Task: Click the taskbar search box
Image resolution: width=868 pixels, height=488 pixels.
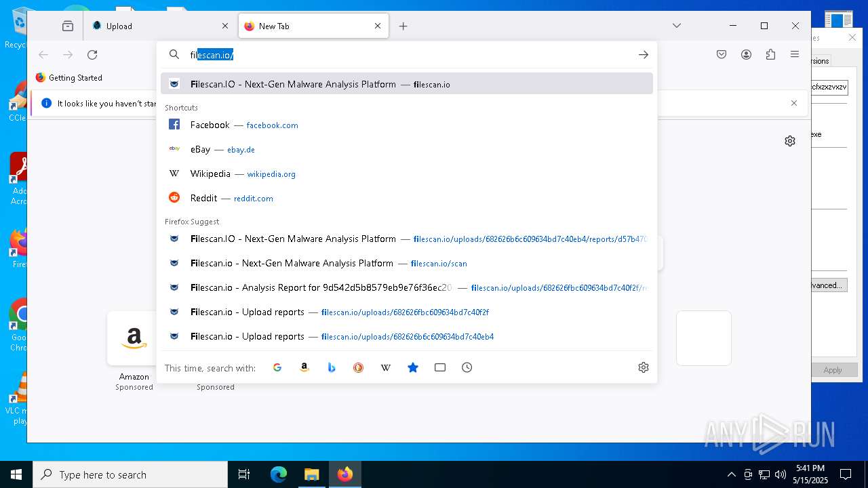Action: [130, 474]
